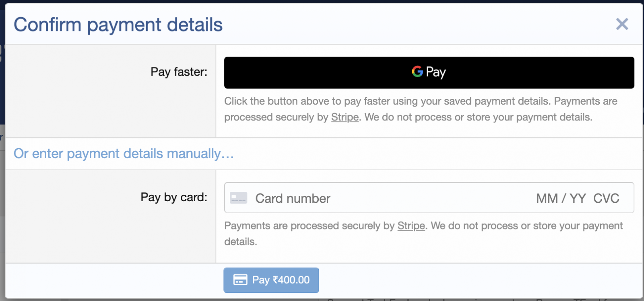The image size is (644, 301).
Task: Close the Confirm payment details dialog
Action: 622,24
